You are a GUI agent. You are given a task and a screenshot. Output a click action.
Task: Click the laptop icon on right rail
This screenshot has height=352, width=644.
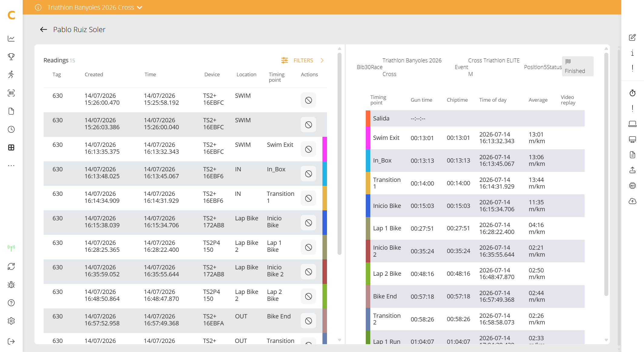[x=632, y=124]
